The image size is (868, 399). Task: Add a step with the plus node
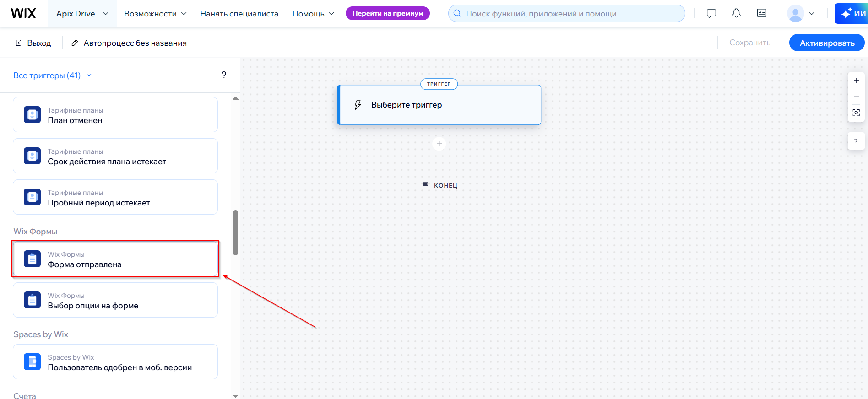439,144
